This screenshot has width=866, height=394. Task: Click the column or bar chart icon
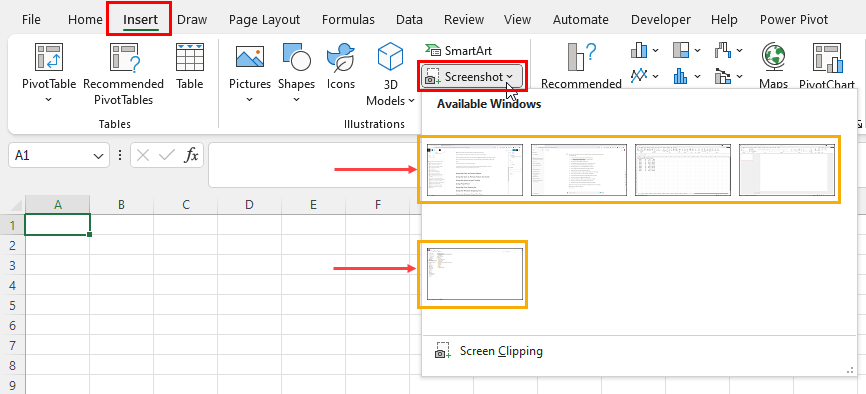pos(639,50)
